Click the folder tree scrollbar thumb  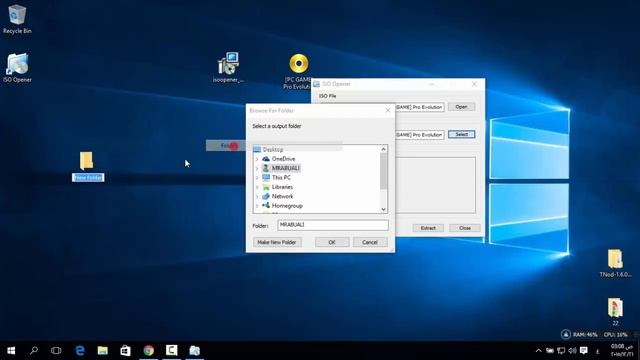coord(383,171)
